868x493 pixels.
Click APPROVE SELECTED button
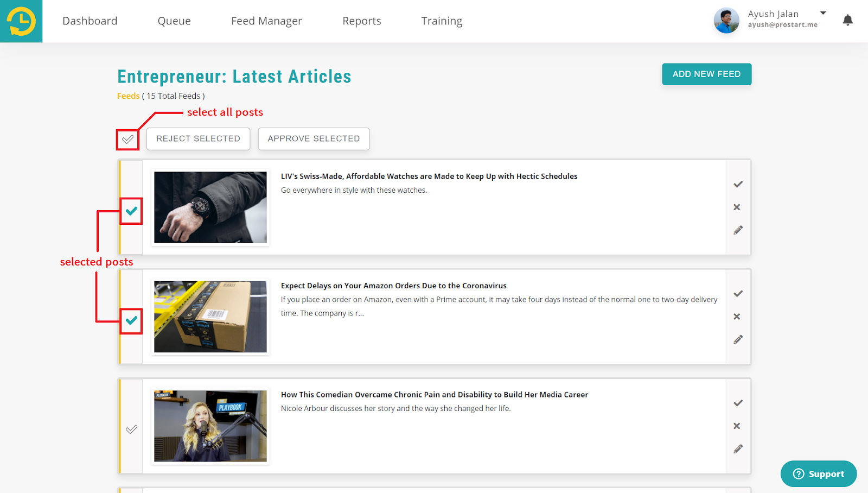click(314, 139)
